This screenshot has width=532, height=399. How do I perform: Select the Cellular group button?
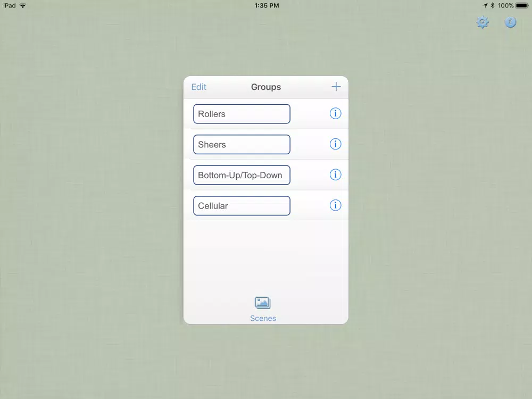(242, 205)
